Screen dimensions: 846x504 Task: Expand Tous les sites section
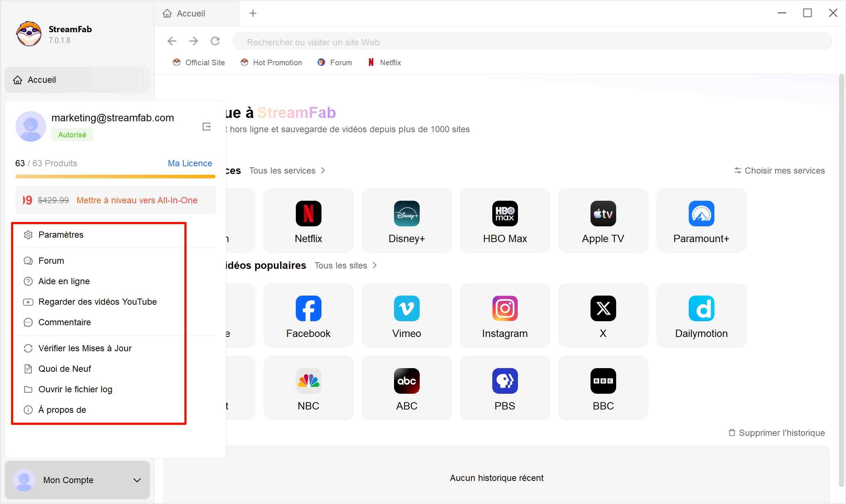341,265
